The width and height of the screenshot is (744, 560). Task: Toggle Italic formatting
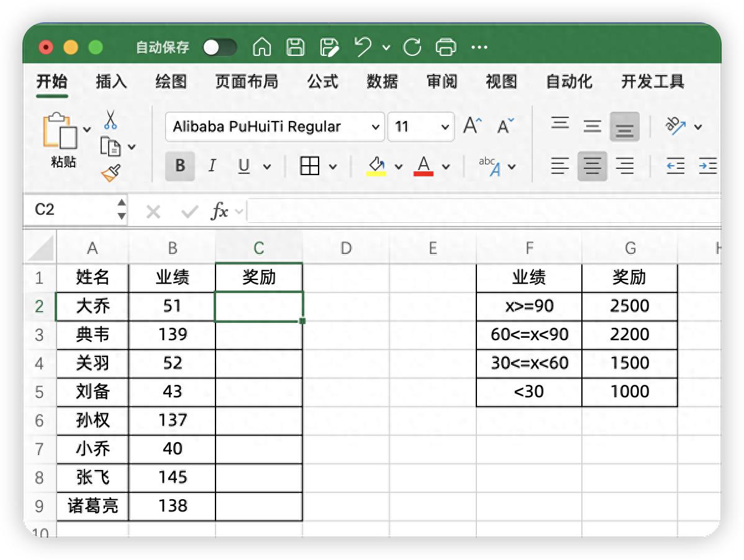[212, 166]
